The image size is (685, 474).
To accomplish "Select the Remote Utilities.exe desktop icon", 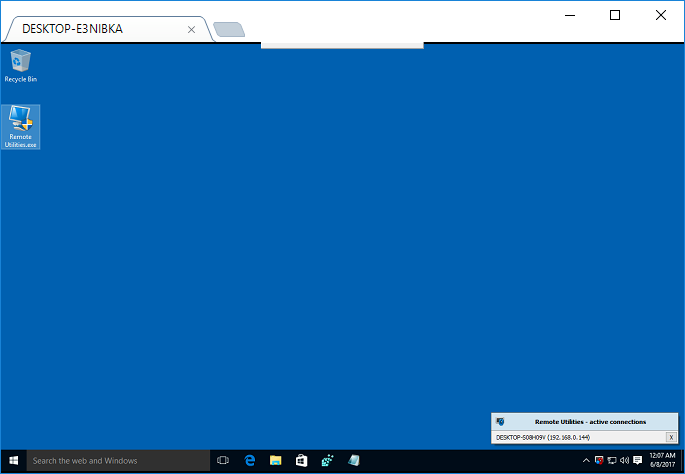I will click(x=21, y=126).
